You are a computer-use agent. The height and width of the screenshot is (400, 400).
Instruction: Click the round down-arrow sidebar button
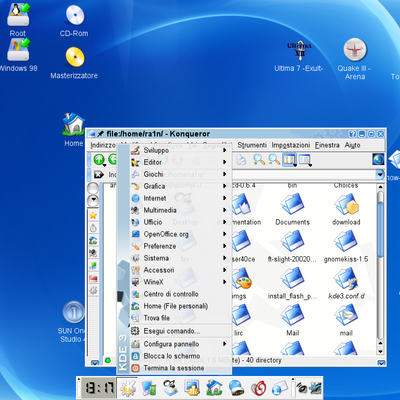point(93,200)
